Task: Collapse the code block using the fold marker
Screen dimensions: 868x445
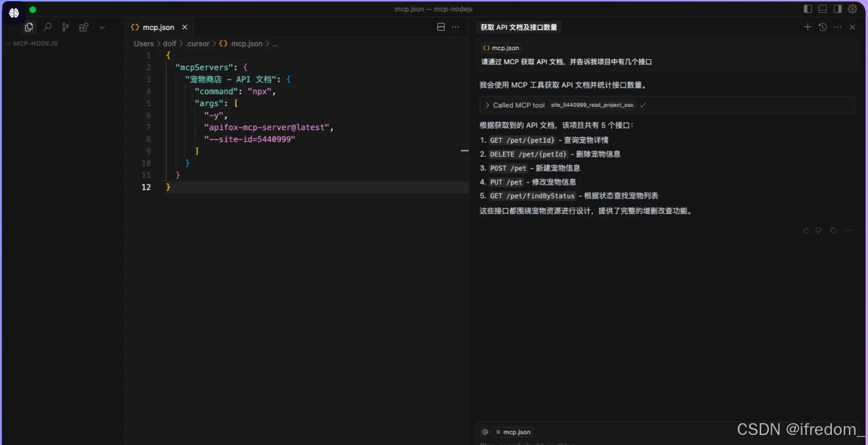Action: coord(464,151)
